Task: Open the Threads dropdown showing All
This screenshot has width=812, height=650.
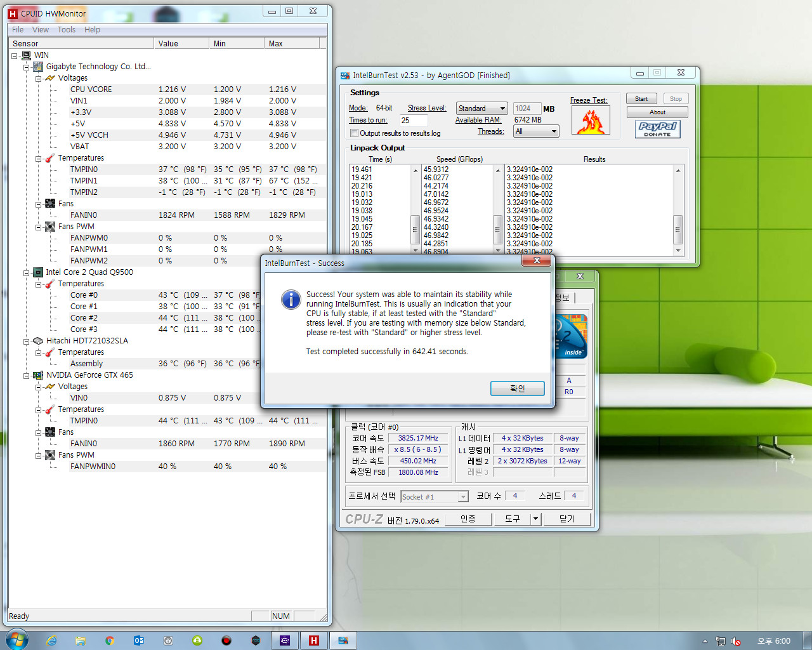Action: [536, 131]
